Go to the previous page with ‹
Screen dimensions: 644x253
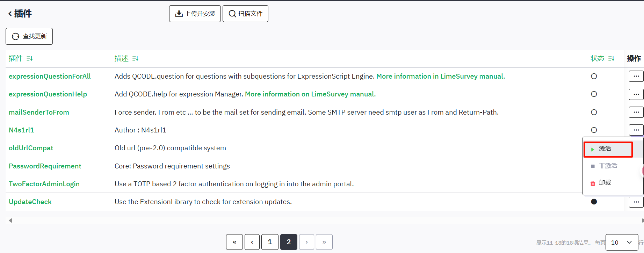click(252, 242)
